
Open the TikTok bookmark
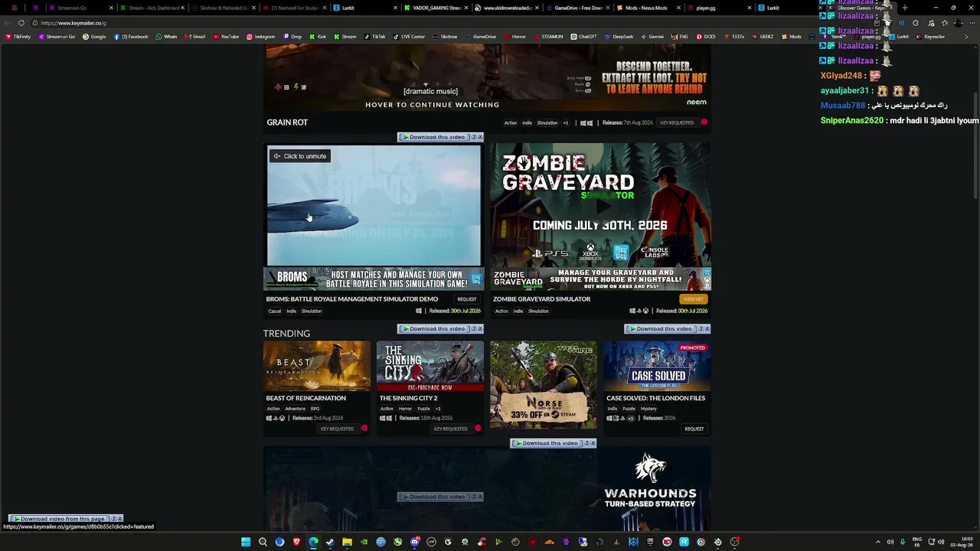tap(374, 37)
